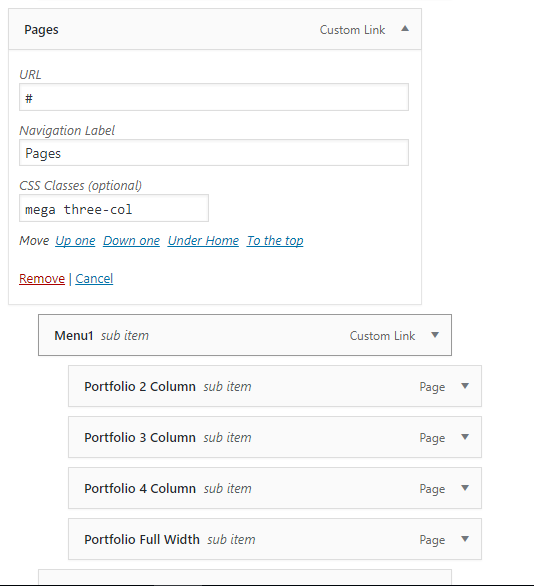The height and width of the screenshot is (586, 534).
Task: Select the Menu1 sub item title
Action: [74, 336]
